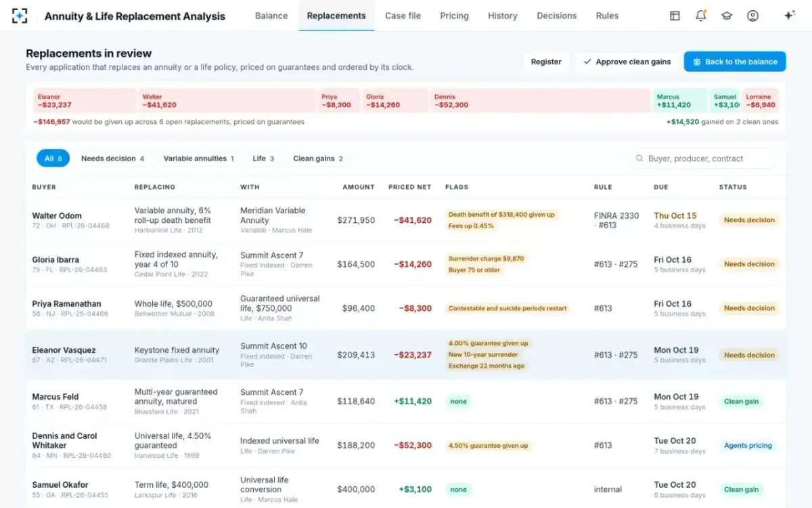Click Walter Odom's Needs decision badge
This screenshot has height=508, width=812.
click(x=749, y=220)
